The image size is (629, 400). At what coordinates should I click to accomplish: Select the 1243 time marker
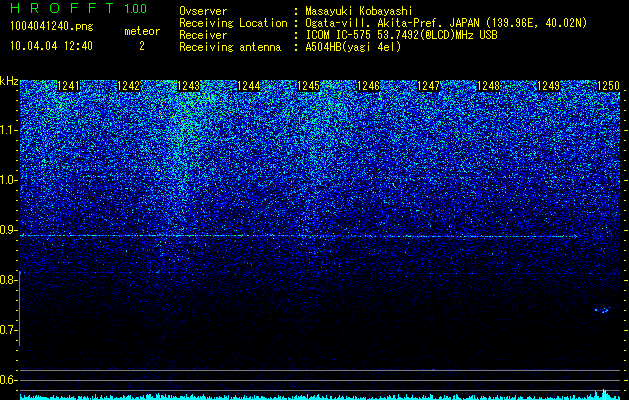tap(189, 86)
